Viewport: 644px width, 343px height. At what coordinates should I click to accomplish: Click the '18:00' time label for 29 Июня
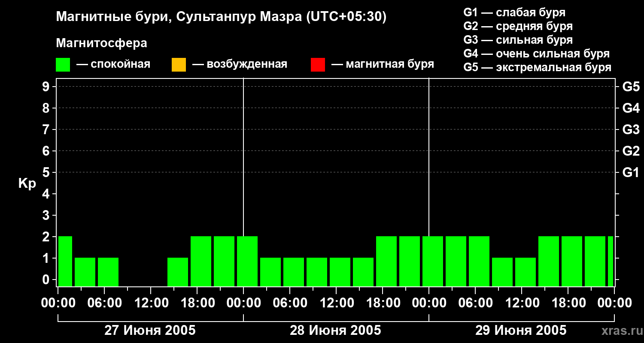[568, 303]
